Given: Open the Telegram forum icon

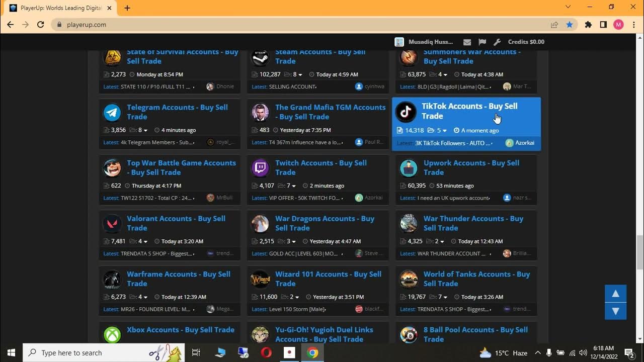Looking at the screenshot, I should [x=112, y=112].
